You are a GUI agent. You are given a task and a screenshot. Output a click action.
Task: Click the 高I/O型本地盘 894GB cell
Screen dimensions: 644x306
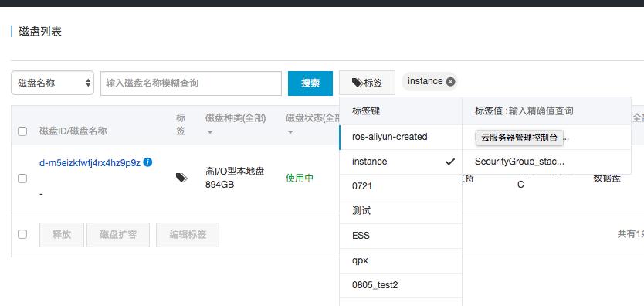pos(235,178)
